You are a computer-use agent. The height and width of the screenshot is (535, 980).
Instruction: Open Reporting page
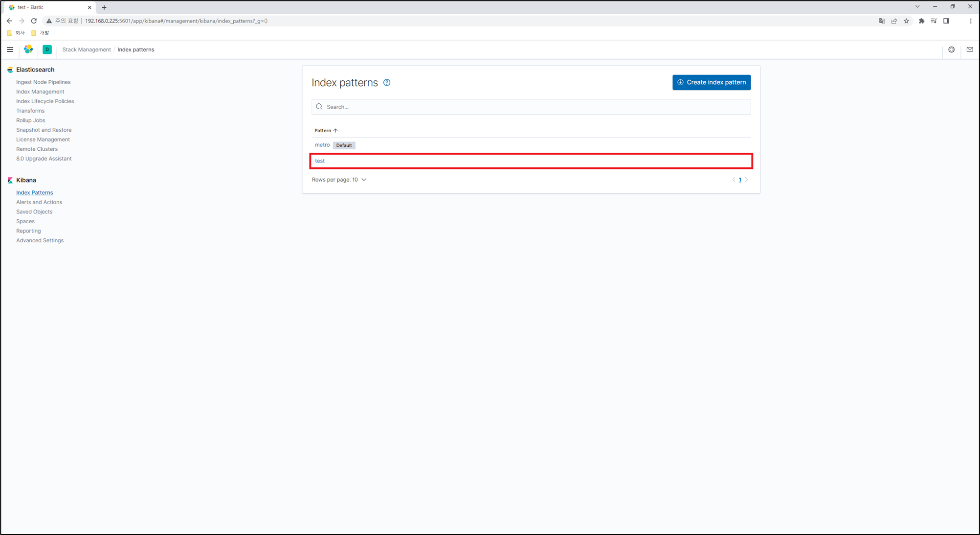click(x=28, y=231)
